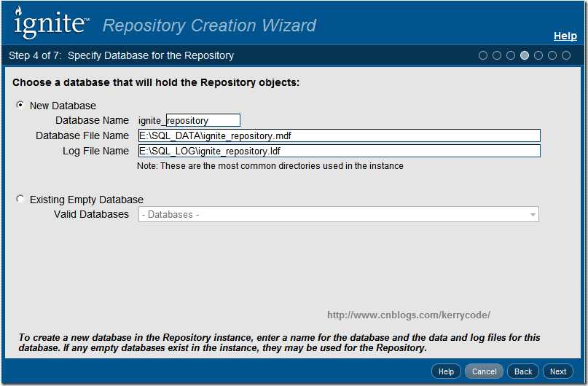This screenshot has height=386, width=588.
Task: Click the 'Step 4 of 7' heading text
Action: (x=34, y=55)
